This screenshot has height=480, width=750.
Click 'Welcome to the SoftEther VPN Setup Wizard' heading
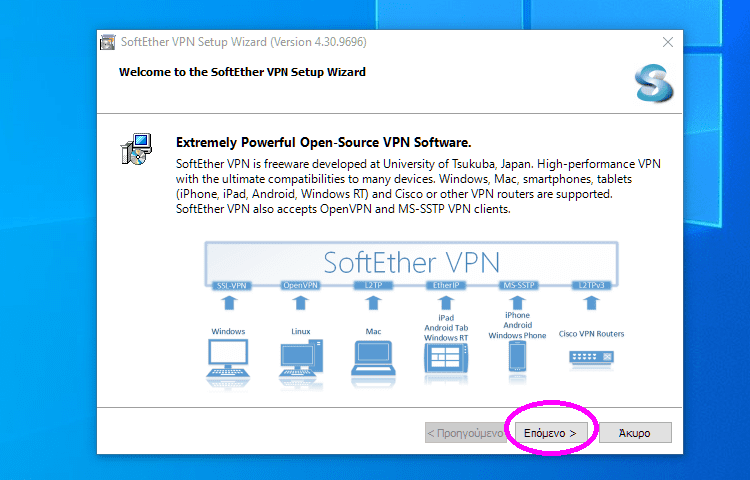point(242,72)
